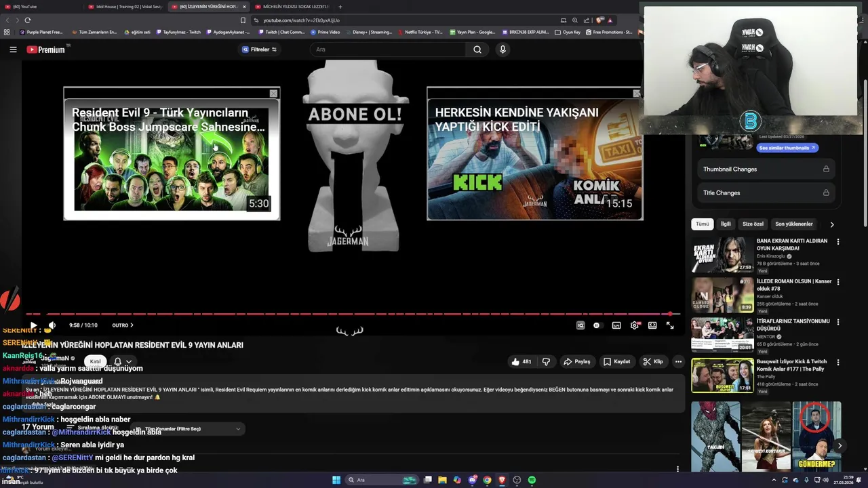868x488 pixels.
Task: Select the Tümü filter chip
Action: click(x=703, y=224)
